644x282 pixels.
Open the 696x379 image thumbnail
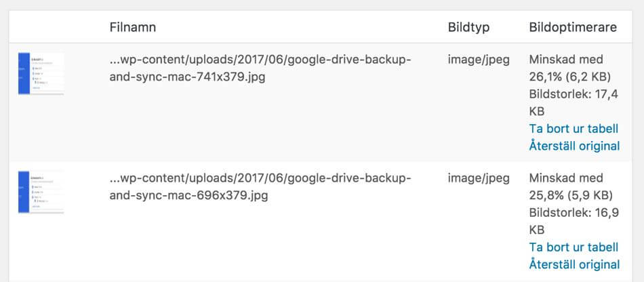[x=41, y=193]
